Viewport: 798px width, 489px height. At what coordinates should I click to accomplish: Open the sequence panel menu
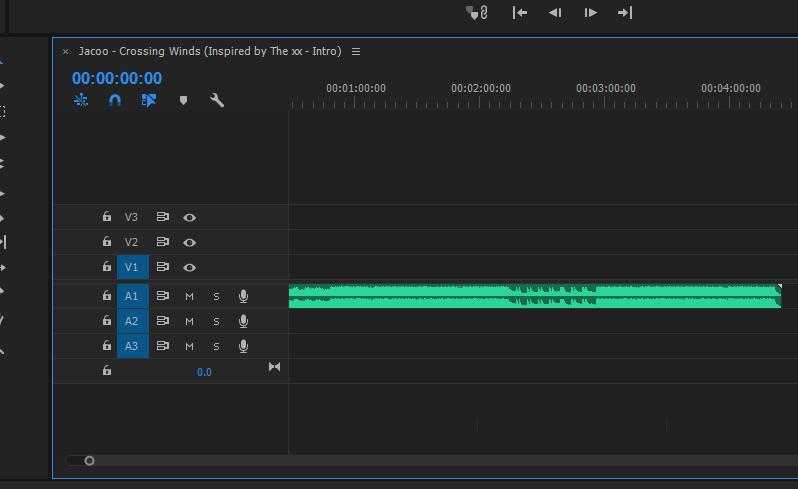pyautogui.click(x=356, y=51)
